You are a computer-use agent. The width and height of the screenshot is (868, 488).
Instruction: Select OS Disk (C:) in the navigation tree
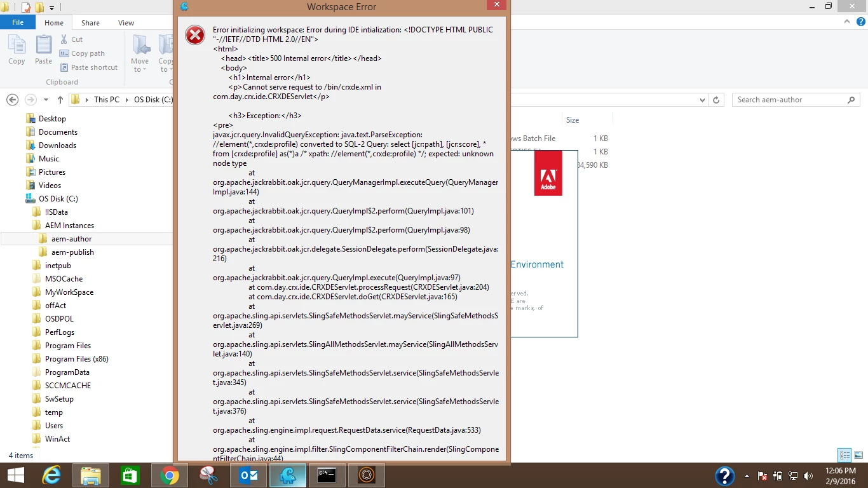[x=58, y=199]
